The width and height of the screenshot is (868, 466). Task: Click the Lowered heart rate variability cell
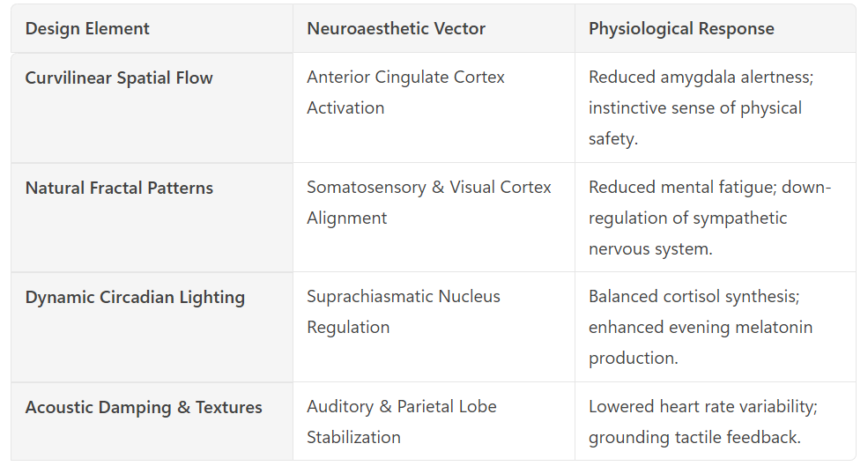point(716,421)
